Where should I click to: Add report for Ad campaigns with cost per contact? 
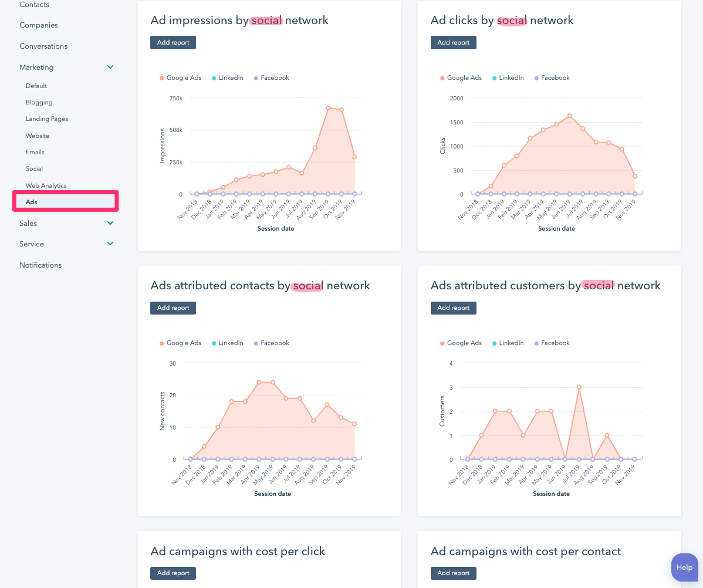click(x=453, y=573)
